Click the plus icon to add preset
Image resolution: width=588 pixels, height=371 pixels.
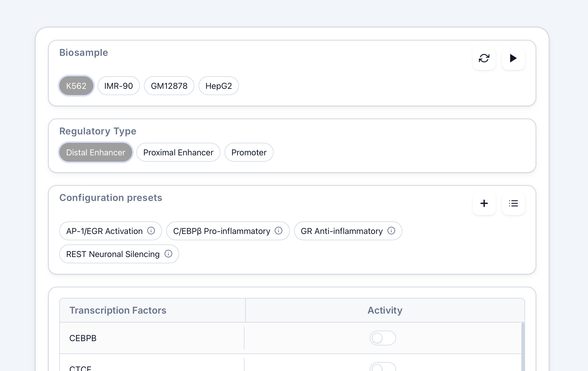pos(484,204)
